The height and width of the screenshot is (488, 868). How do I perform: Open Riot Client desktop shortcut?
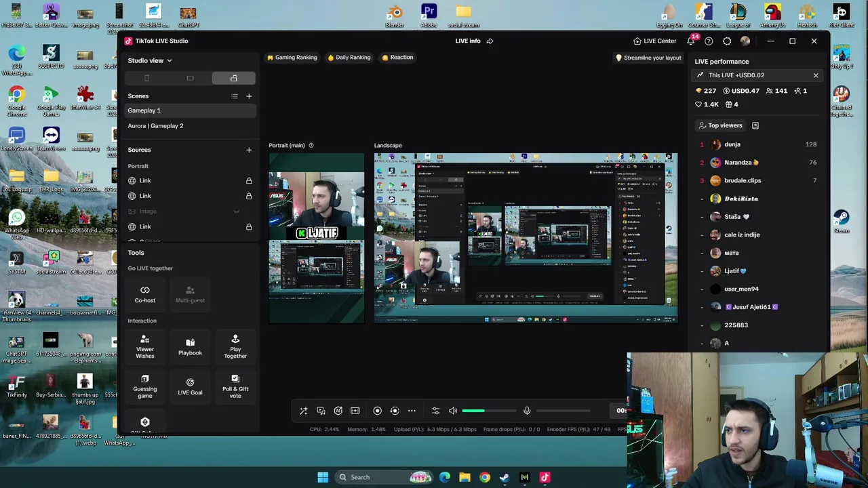click(x=841, y=16)
